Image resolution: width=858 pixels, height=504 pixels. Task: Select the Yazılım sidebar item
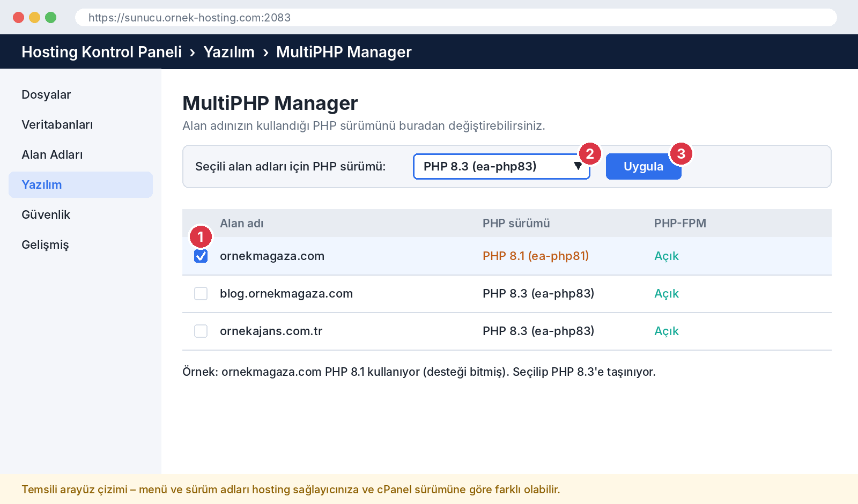pos(80,185)
